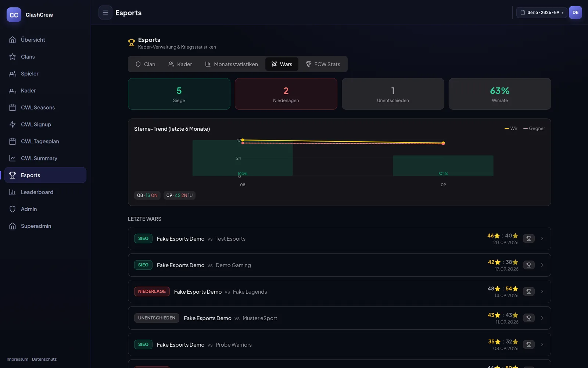588x368 pixels.
Task: Expand the Fake Legends war row chevron
Action: click(x=542, y=291)
